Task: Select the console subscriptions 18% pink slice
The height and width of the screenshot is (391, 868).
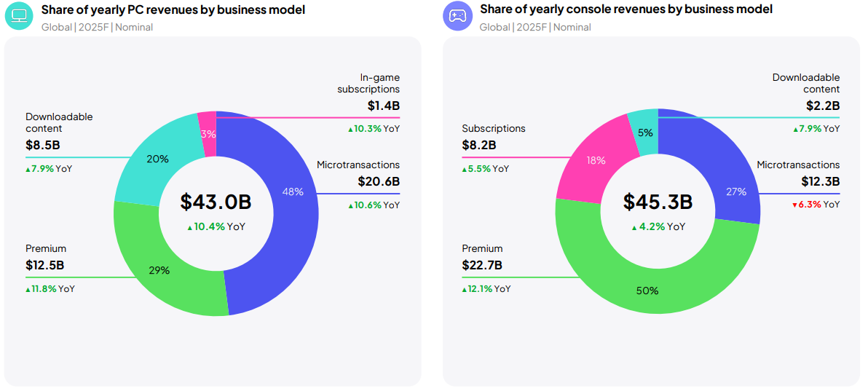Action: tap(596, 160)
